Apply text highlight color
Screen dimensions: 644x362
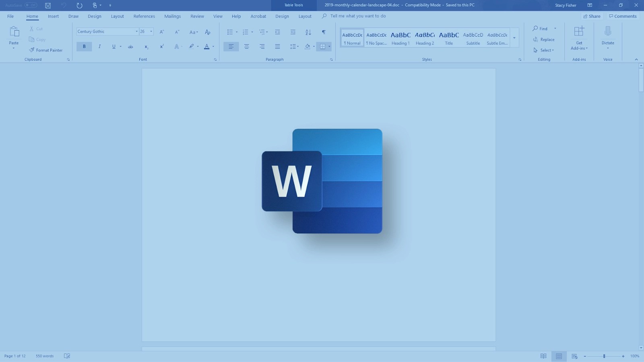click(x=192, y=46)
